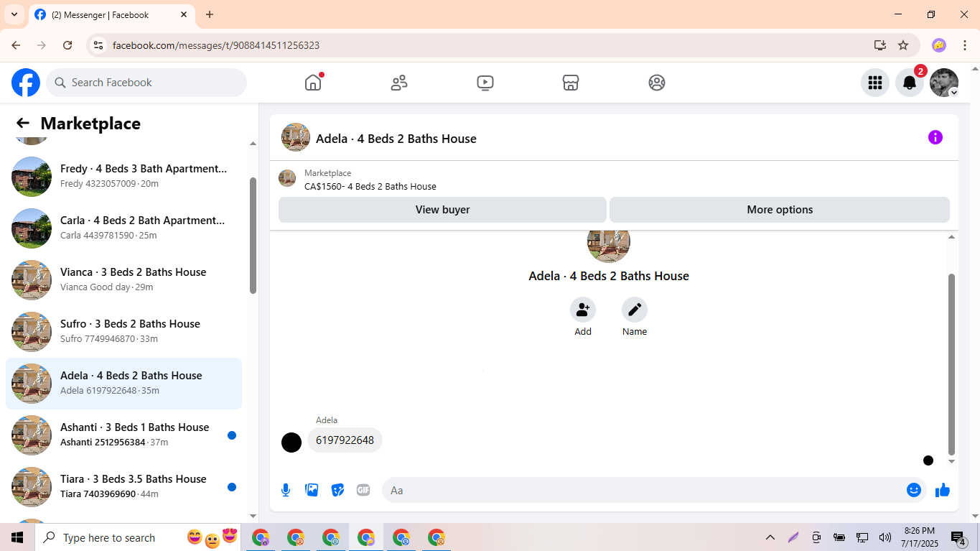Click the Adela header conversation title
This screenshot has width=980, height=551.
(396, 139)
